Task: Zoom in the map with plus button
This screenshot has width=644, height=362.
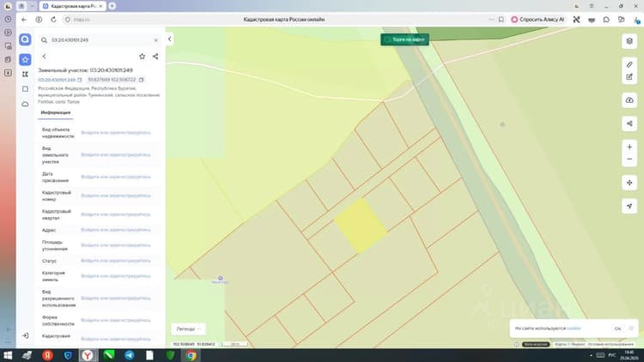Action: click(x=629, y=147)
